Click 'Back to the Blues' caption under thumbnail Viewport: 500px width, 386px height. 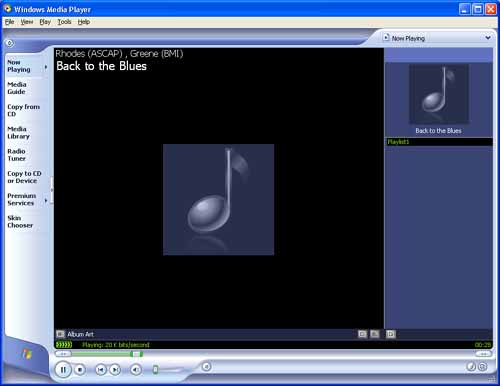438,131
